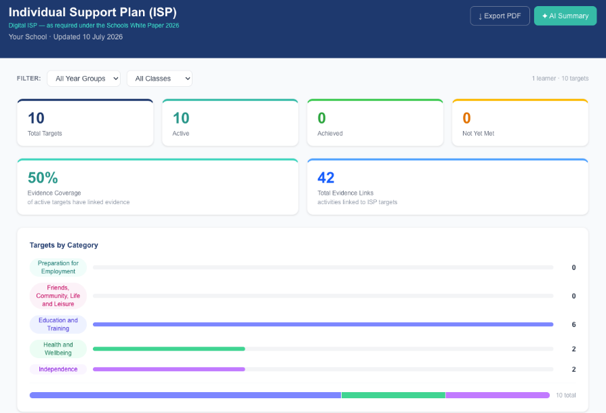
Task: Click the Independence category tag
Action: [x=58, y=369]
